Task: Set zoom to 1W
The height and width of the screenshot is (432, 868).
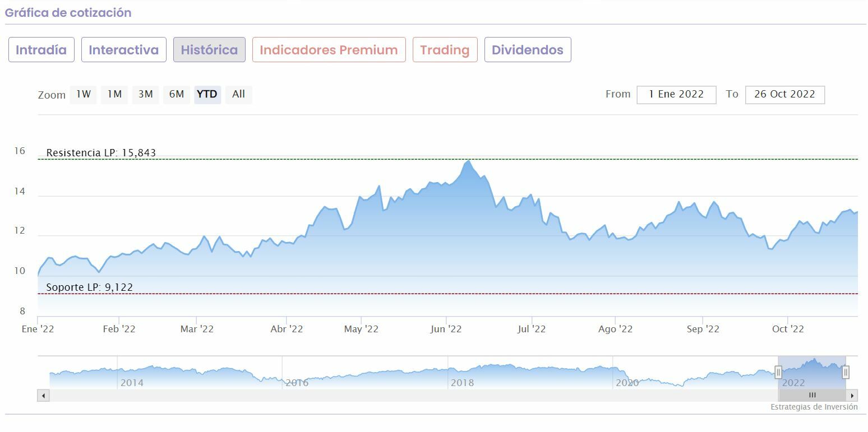Action: 84,95
